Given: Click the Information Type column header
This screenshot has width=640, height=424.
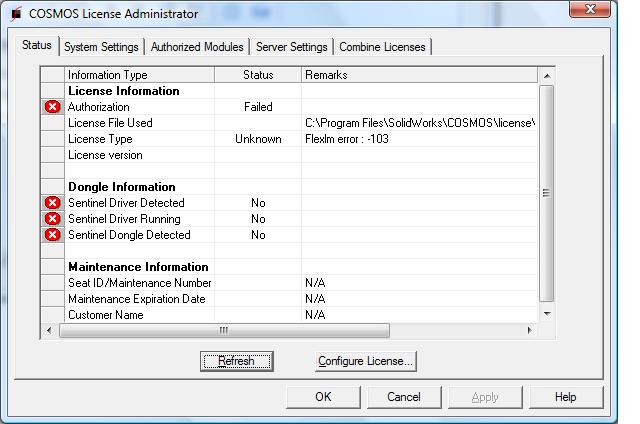Looking at the screenshot, I should [140, 75].
